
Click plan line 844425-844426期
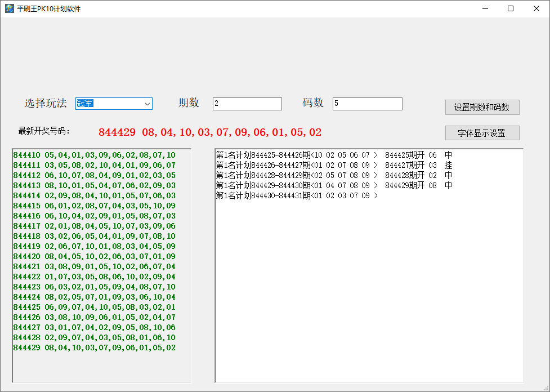pyautogui.click(x=334, y=155)
